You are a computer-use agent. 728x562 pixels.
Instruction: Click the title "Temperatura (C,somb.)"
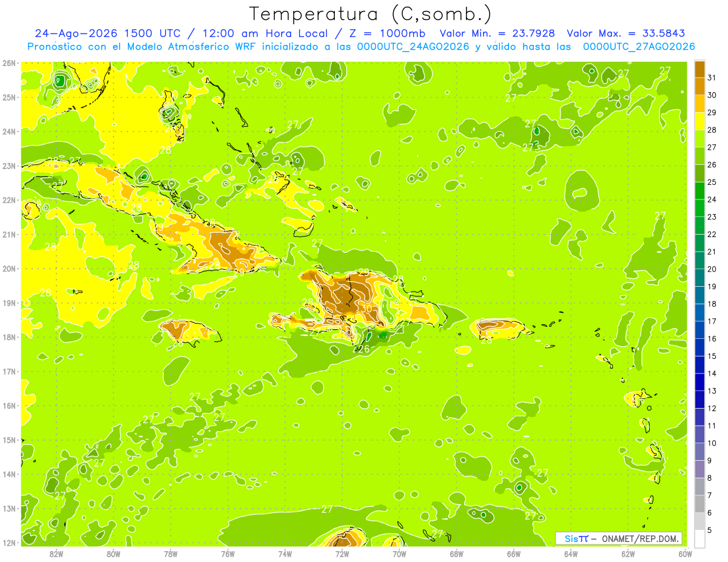371,14
